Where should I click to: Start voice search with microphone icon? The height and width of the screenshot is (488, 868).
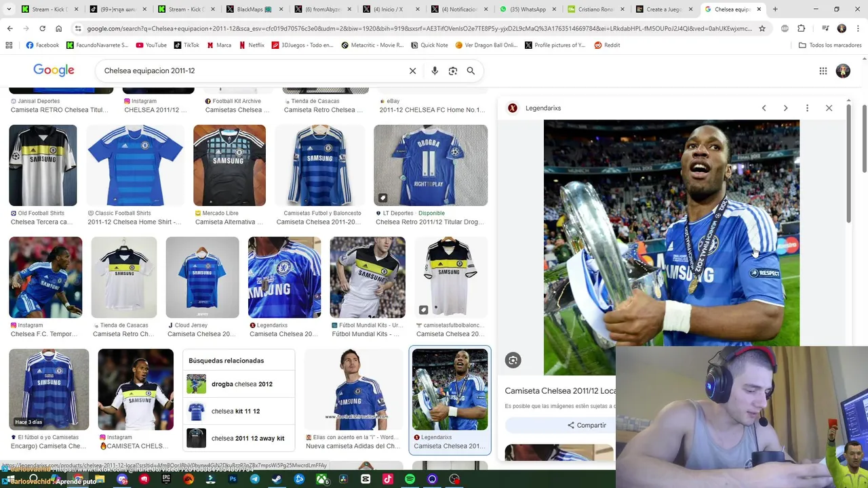point(435,70)
